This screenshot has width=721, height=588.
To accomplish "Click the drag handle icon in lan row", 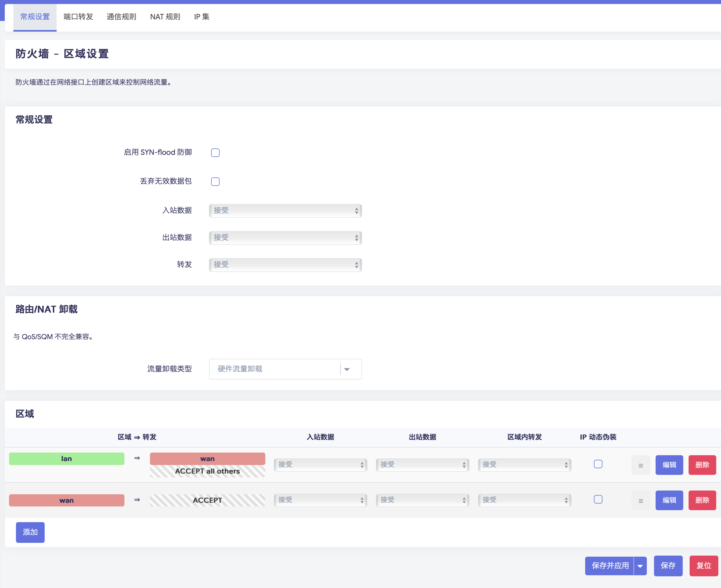I will (x=640, y=465).
